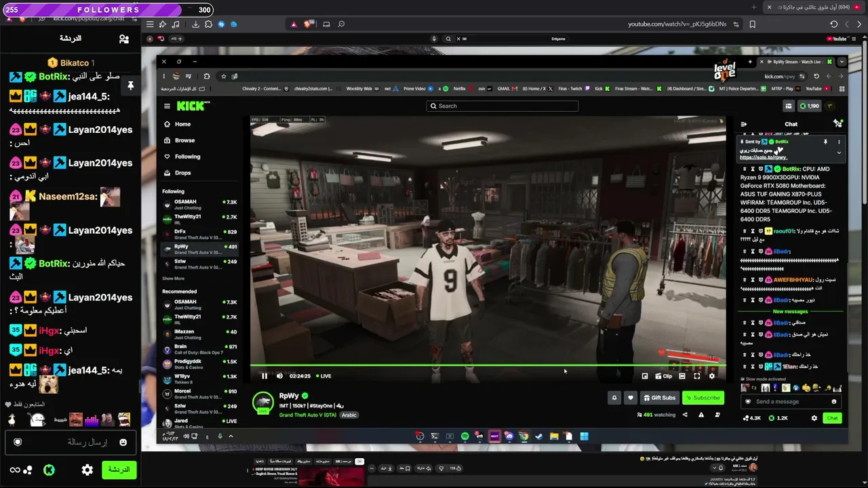Open Chrome from the taskbar
The image size is (868, 488).
pyautogui.click(x=524, y=436)
